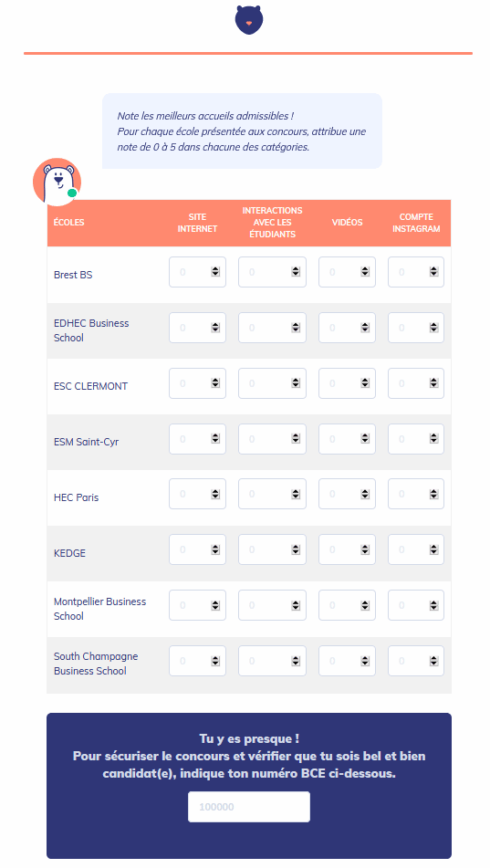Focus the Montpellier Business School Vidéos field
Image resolution: width=490 pixels, height=868 pixels.
347,605
